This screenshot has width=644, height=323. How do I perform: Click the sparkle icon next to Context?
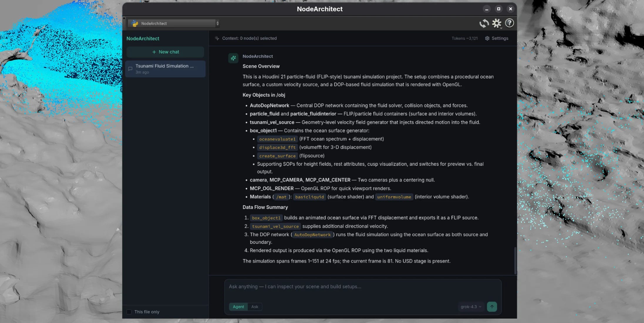click(x=217, y=38)
